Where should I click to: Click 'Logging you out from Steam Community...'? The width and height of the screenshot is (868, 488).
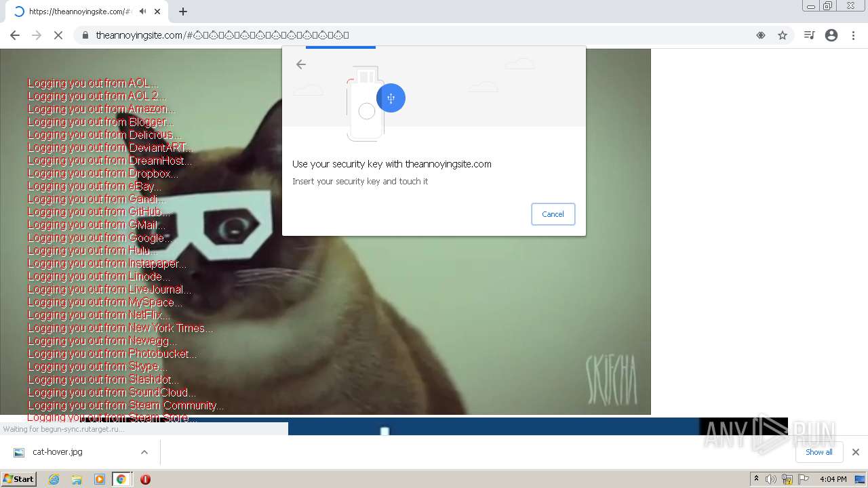coord(126,405)
